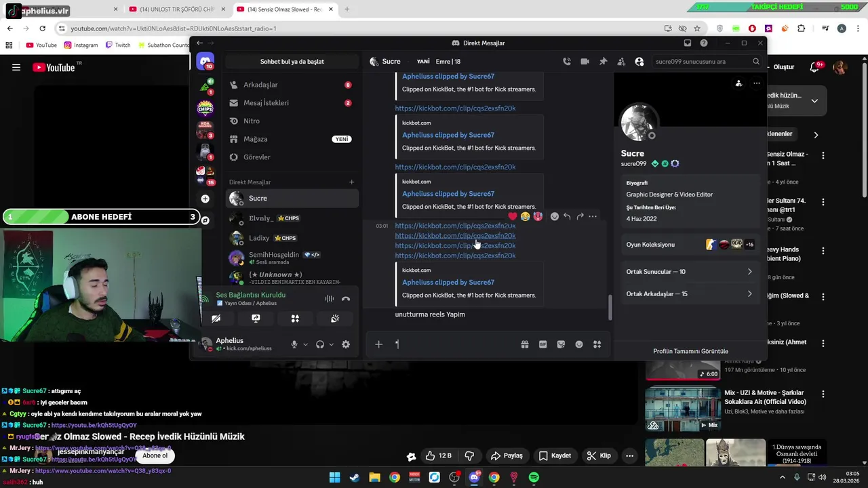Open Arkadaşlar friends list

click(x=292, y=85)
